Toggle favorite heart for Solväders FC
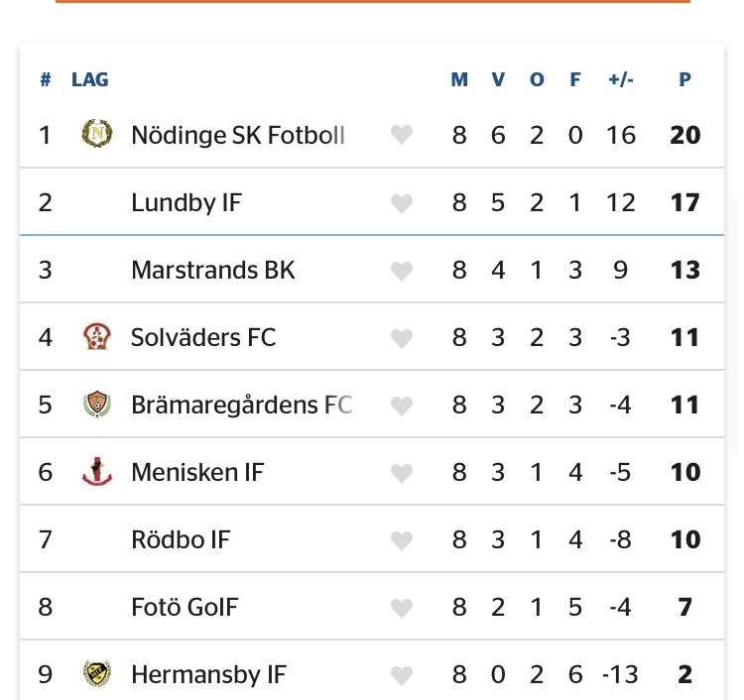The width and height of the screenshot is (744, 700). pos(401,338)
